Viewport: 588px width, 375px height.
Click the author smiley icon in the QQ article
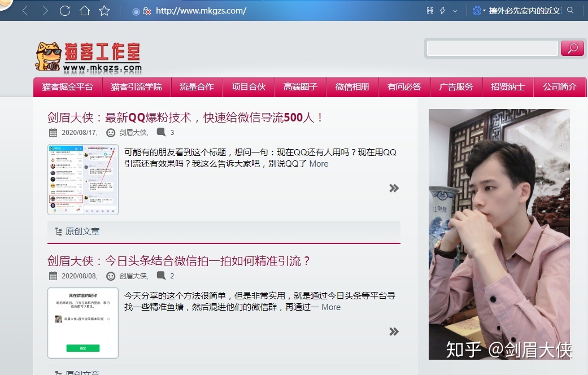click(x=111, y=133)
